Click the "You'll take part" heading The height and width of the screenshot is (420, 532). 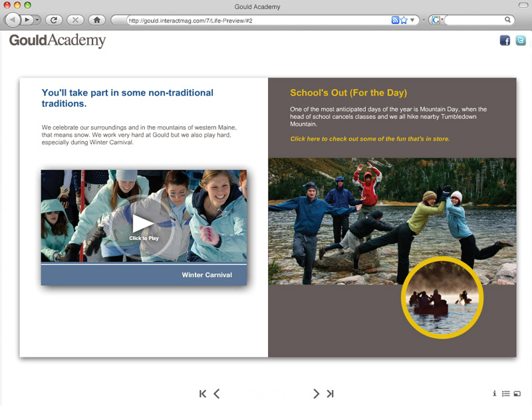(128, 98)
